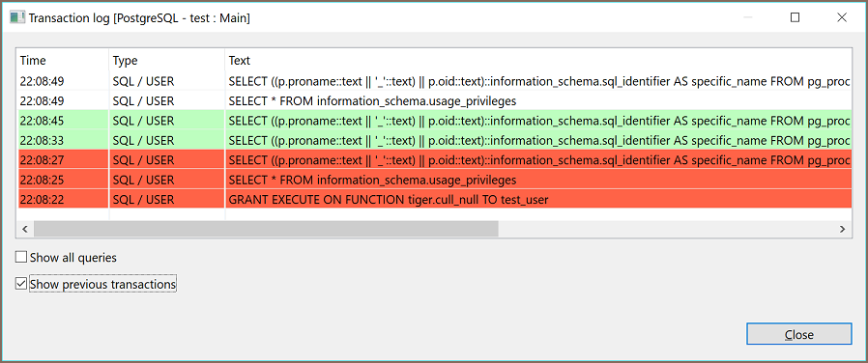
Task: Select the green 22:08:45 transaction row
Action: click(435, 120)
